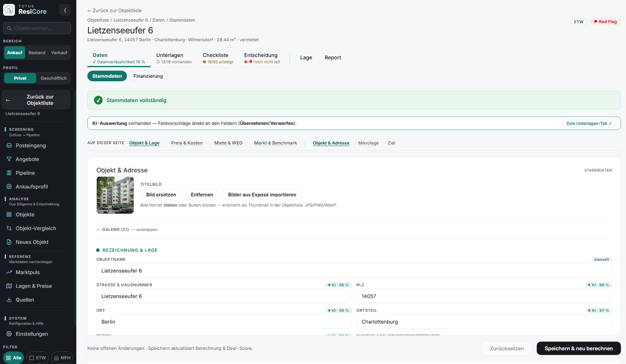This screenshot has height=364, width=626.
Task: Click Bilder aus Exposé importieren
Action: point(262,195)
